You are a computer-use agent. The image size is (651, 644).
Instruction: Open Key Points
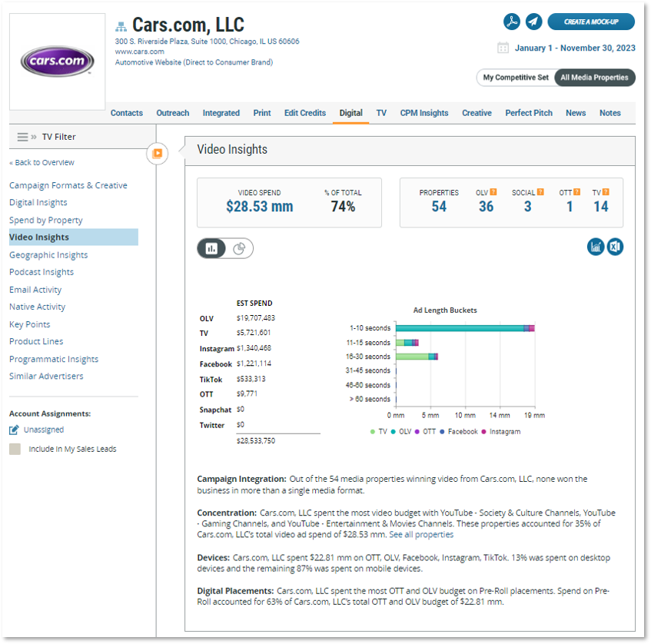coord(29,324)
